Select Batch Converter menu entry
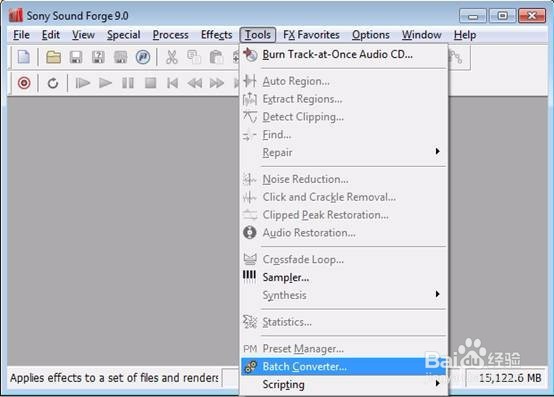554x397 pixels. coord(344,367)
